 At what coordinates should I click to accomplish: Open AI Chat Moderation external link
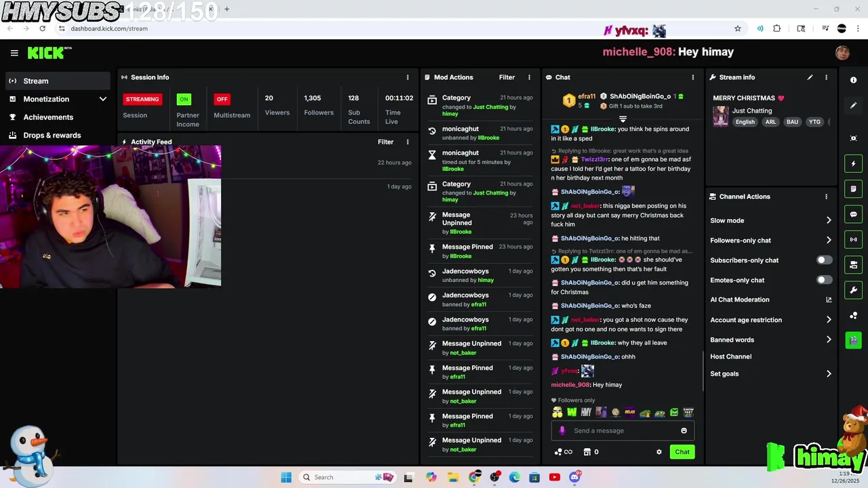(829, 300)
